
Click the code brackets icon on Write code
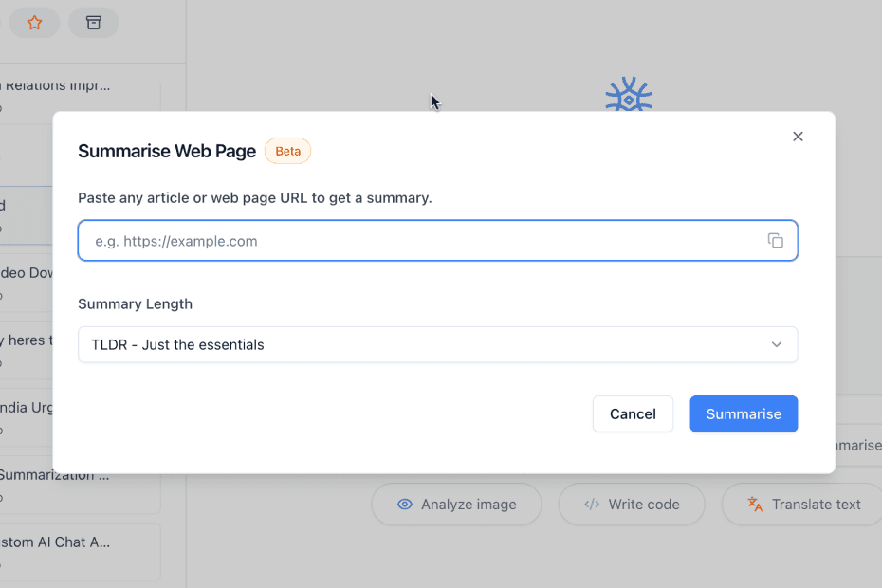(x=592, y=505)
